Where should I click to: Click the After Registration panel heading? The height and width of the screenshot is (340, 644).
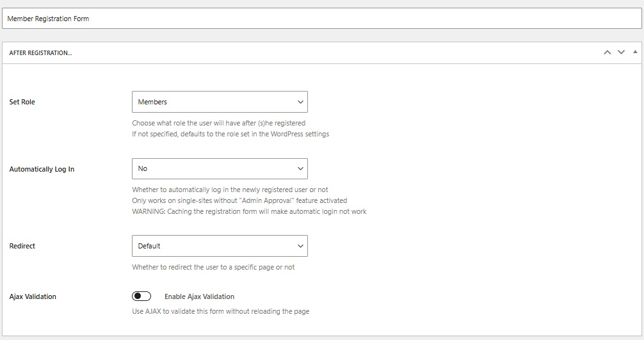click(41, 53)
